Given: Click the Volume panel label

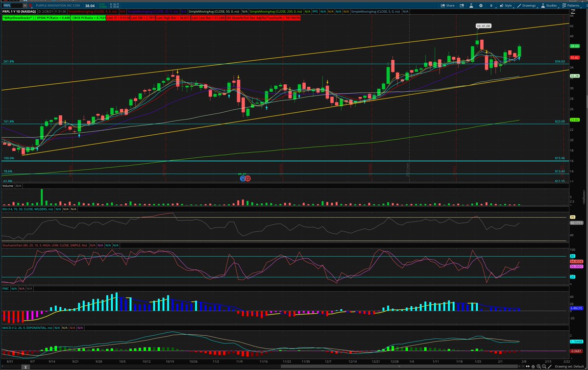Looking at the screenshot, I should pos(7,186).
